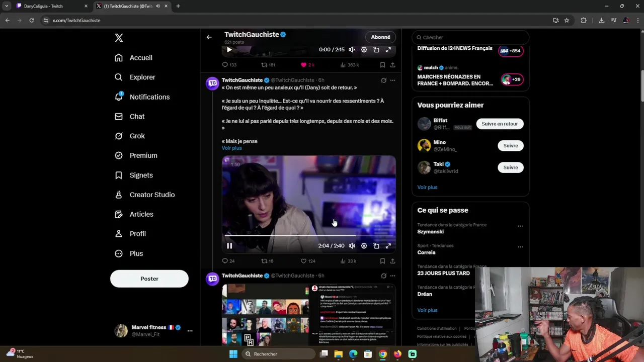Screen dimensions: 644x362
Task: Open more options for Szymanski trend
Action: click(520, 226)
